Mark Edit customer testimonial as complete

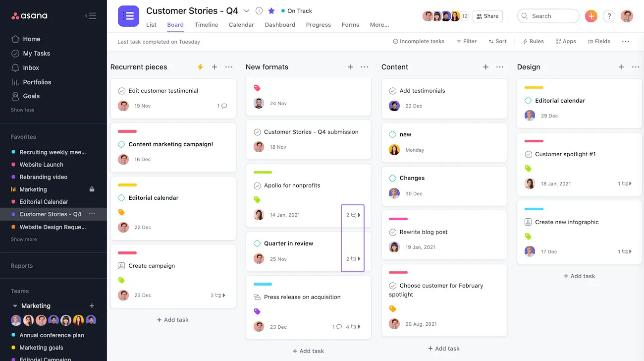[122, 91]
